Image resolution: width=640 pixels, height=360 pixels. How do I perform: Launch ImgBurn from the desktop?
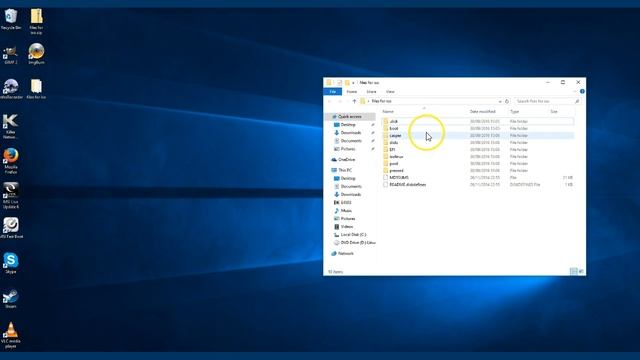pos(36,54)
